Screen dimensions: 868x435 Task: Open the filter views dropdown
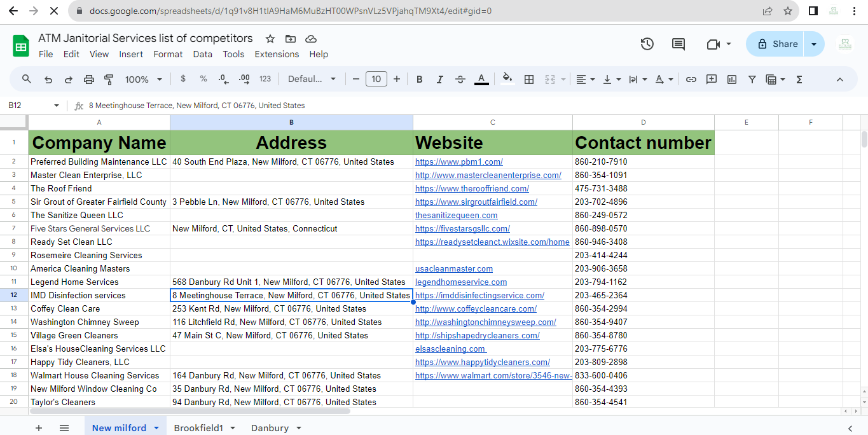(x=775, y=79)
